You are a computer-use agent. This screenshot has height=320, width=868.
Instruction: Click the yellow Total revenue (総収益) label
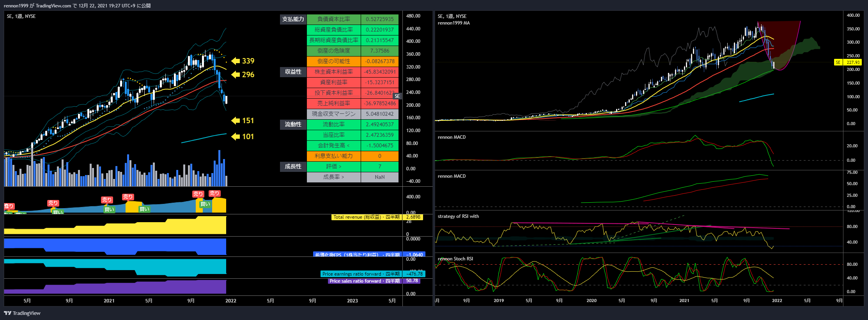(367, 217)
